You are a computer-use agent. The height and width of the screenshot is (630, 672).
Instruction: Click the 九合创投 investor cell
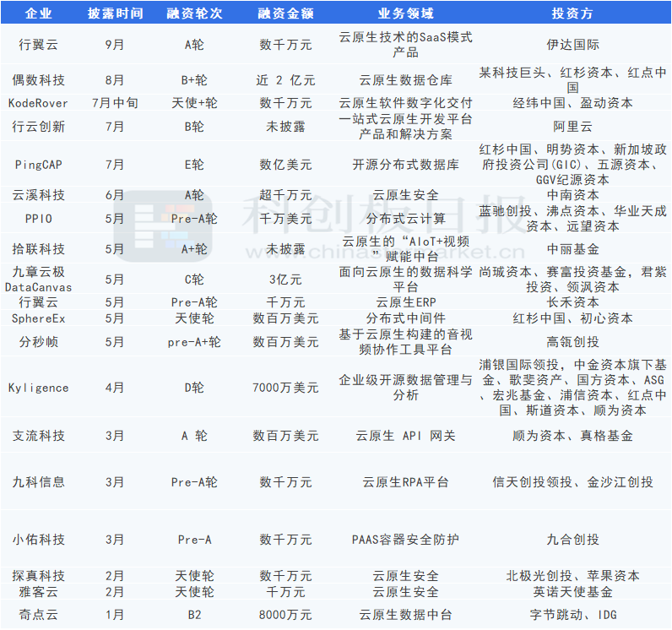pos(572,539)
